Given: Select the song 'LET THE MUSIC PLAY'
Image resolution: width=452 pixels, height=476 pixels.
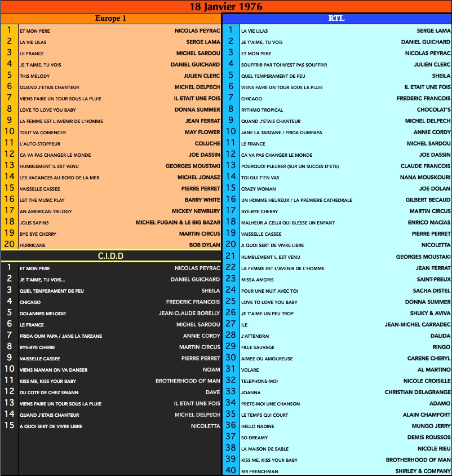Looking at the screenshot, I should (42, 200).
